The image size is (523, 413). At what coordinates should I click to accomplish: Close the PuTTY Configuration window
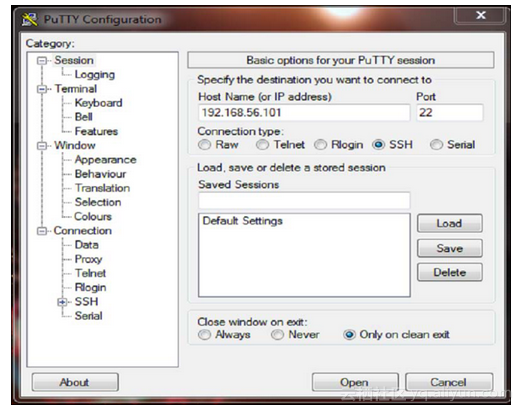(x=481, y=15)
